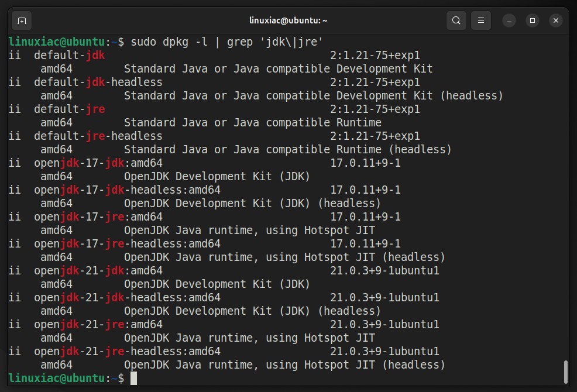Click the openjdk-17-jre-headless:amd64 package name
The width and height of the screenshot is (577, 392).
[128, 243]
